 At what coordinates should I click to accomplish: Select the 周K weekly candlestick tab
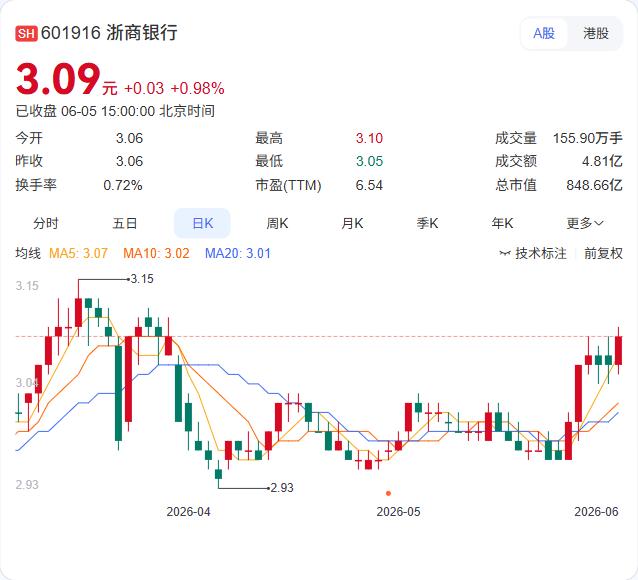coord(277,223)
